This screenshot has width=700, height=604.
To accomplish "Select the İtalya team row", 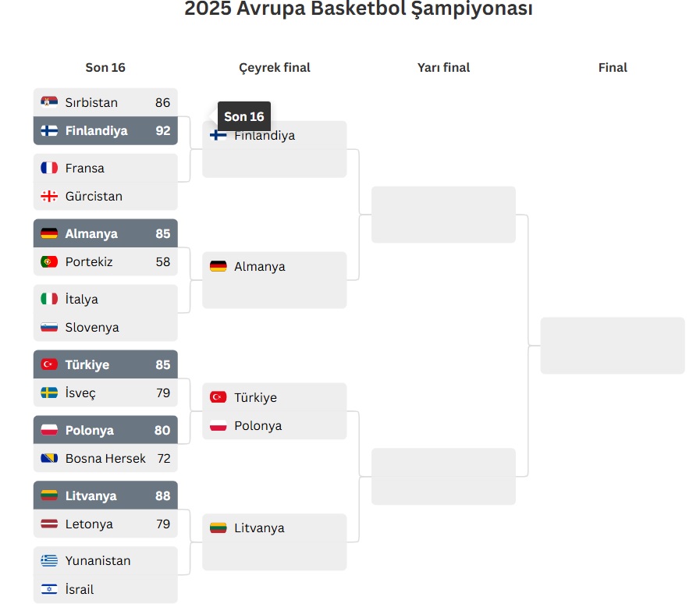I will click(x=105, y=299).
